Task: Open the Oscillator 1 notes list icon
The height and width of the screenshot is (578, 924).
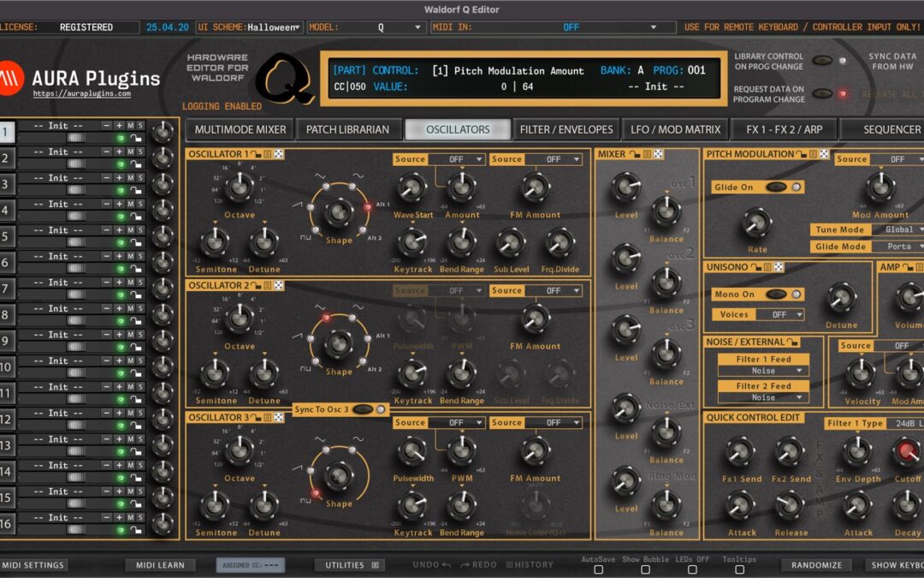Action: coord(268,154)
